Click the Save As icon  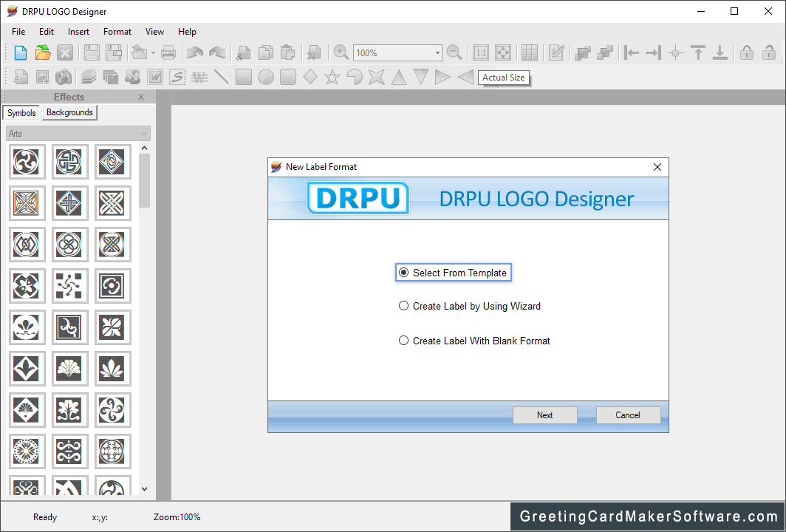(x=114, y=52)
